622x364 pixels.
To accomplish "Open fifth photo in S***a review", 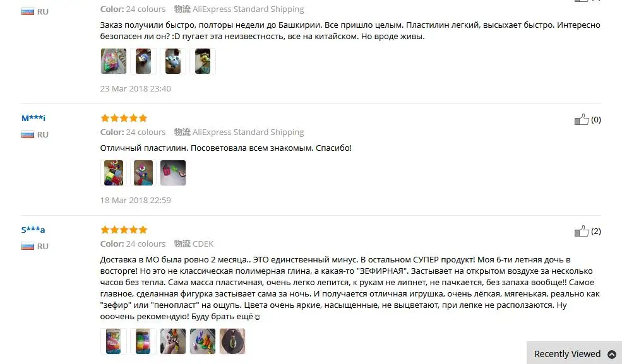I will (232, 341).
